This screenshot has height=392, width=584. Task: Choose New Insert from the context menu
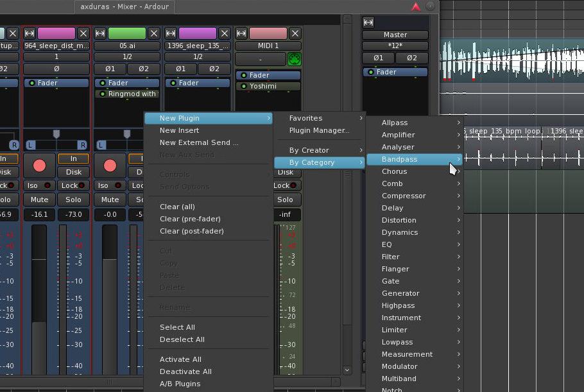pos(179,130)
